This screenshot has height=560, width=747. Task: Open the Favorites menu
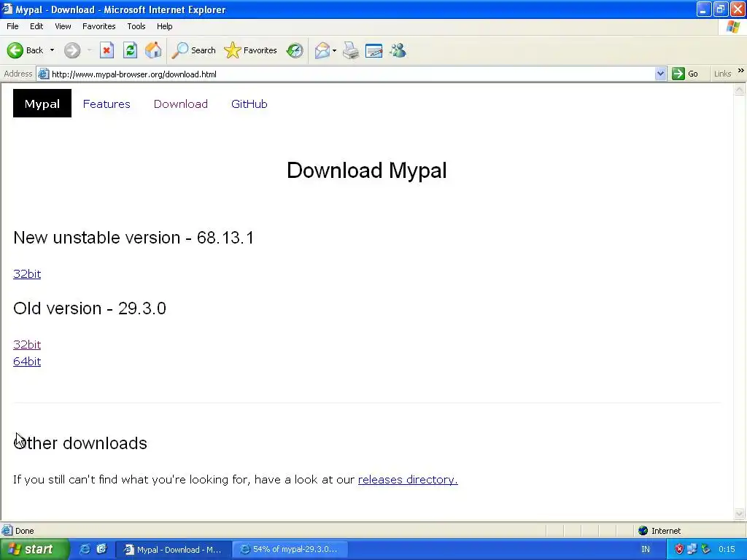(98, 26)
